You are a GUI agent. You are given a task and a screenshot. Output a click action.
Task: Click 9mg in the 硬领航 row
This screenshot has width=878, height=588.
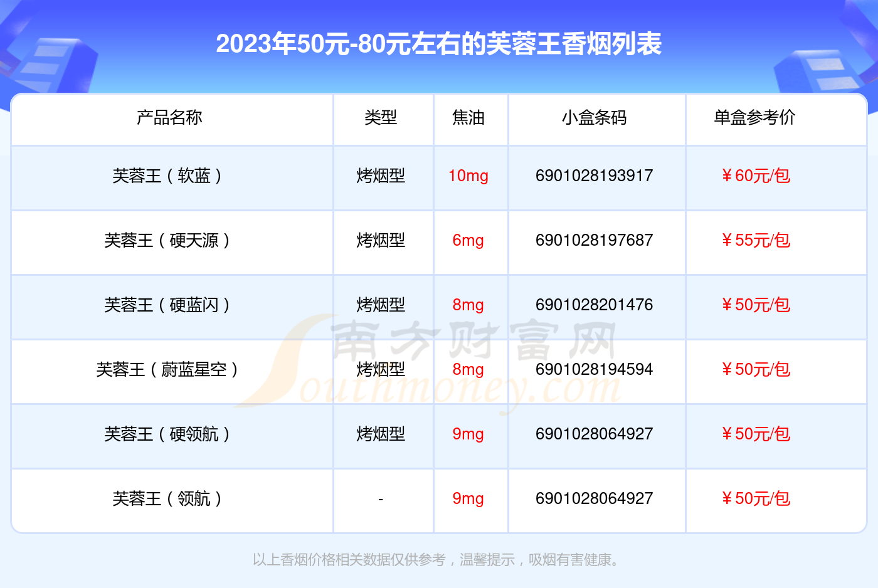(x=468, y=434)
